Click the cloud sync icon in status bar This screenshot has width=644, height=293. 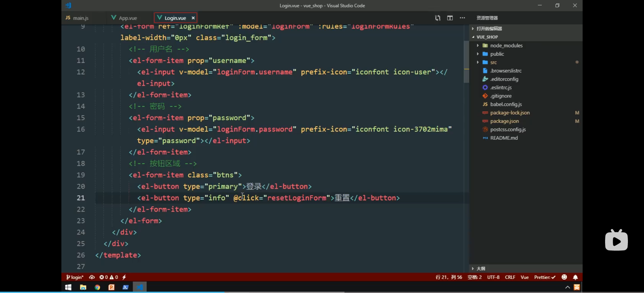pos(92,277)
